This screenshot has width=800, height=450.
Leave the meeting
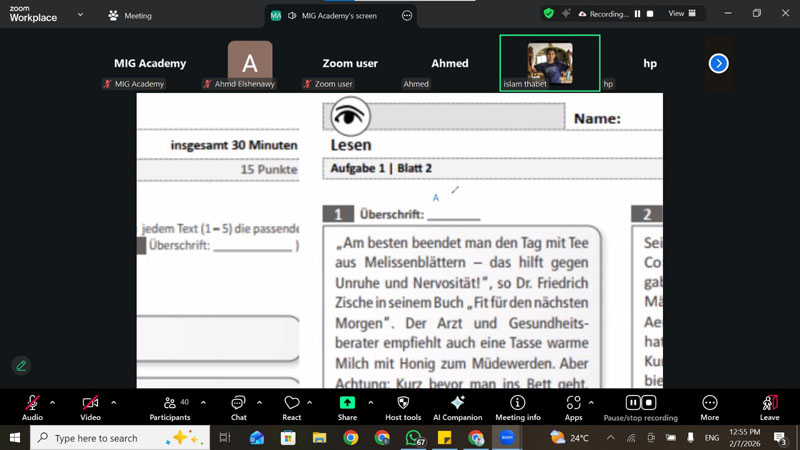coord(769,404)
